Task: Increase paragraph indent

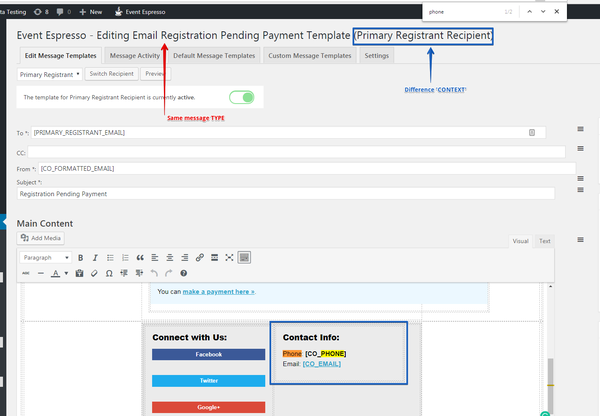Action: [x=139, y=273]
